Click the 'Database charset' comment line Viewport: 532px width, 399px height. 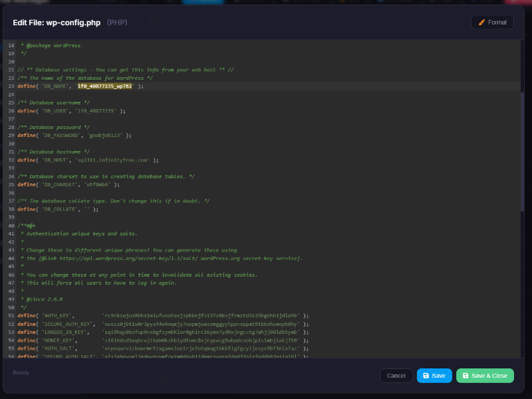(x=106, y=176)
